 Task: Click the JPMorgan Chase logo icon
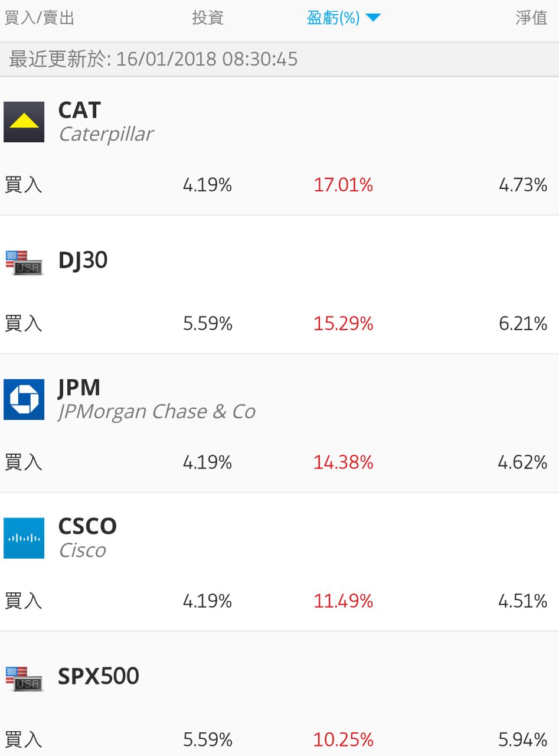point(24,399)
